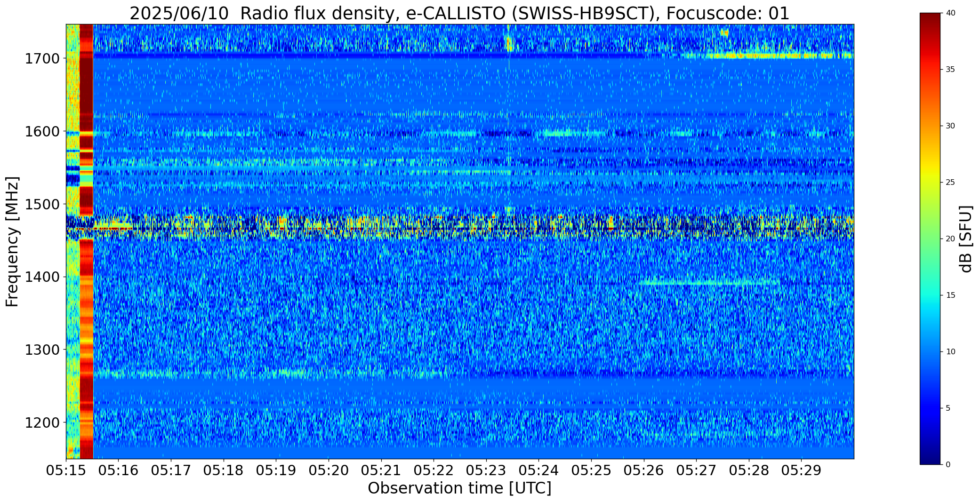This screenshot has width=980, height=502.
Task: Click the colorbar tick label 35
Action: 950,70
